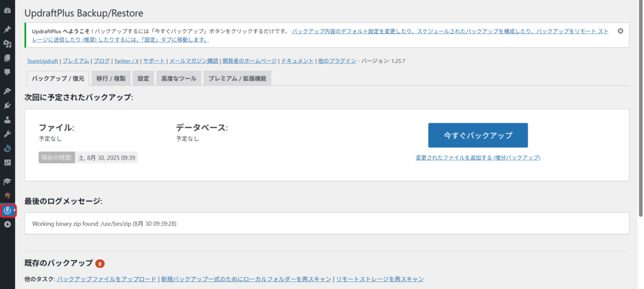This screenshot has height=289, width=644.
Task: Click the page vertical scrollbar
Action: [x=640, y=107]
